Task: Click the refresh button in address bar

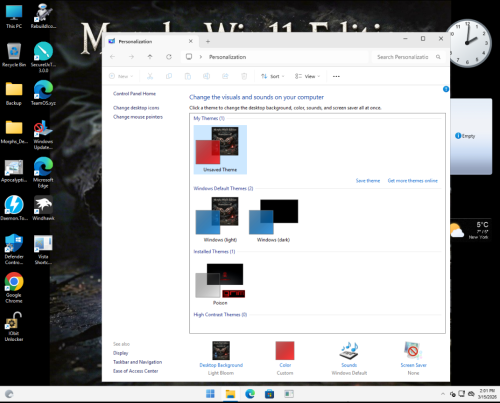Action: click(169, 57)
